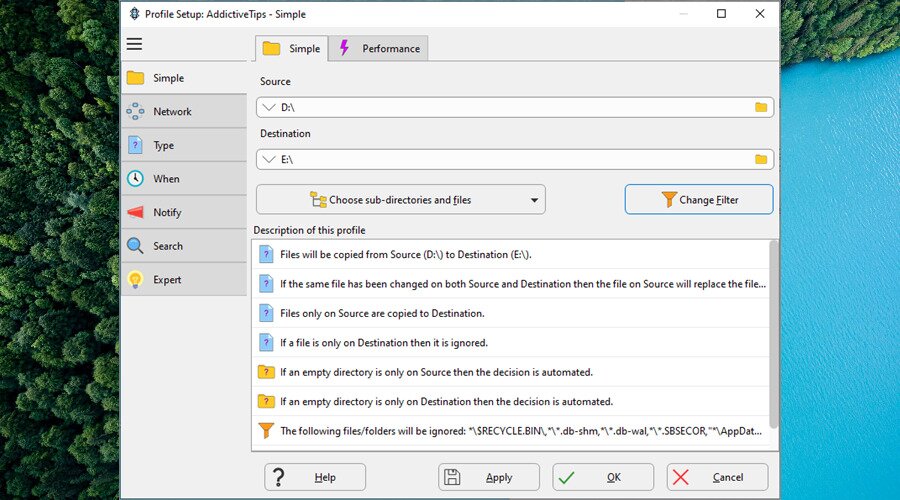Open the Type section in sidebar
This screenshot has width=900, height=500.
pos(184,145)
